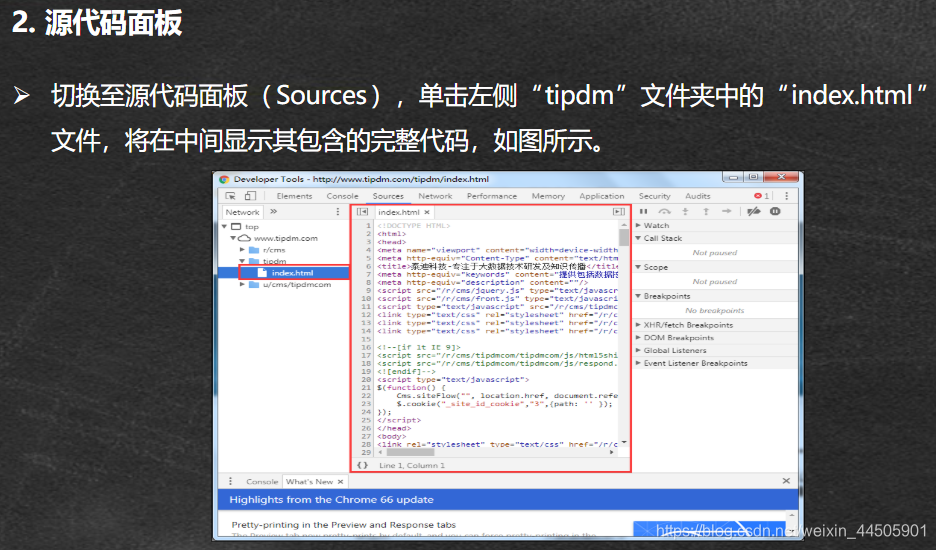Expand XHR/fetch Breakpoints section
Viewport: 936px width, 550px height.
[638, 325]
